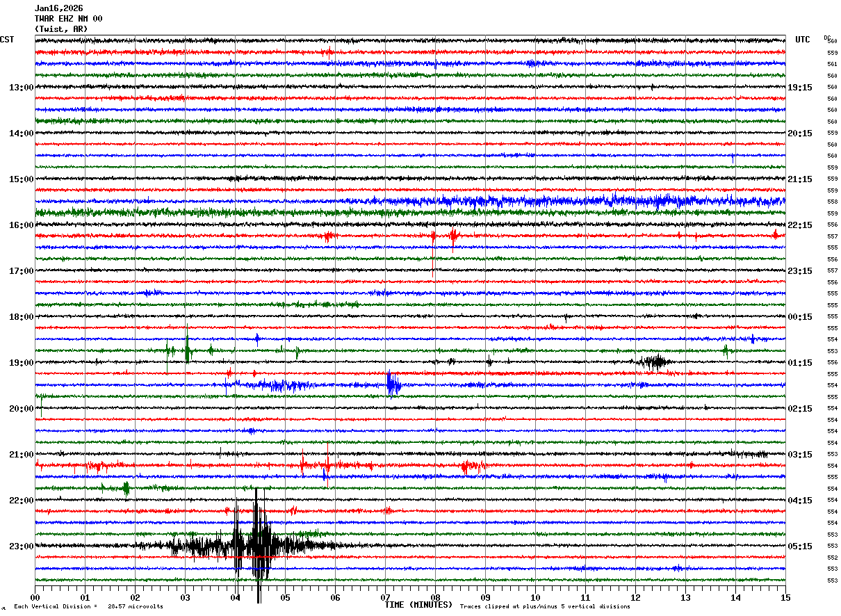Click the DC column header
Screen dimensions: 841x616
pos(828,38)
